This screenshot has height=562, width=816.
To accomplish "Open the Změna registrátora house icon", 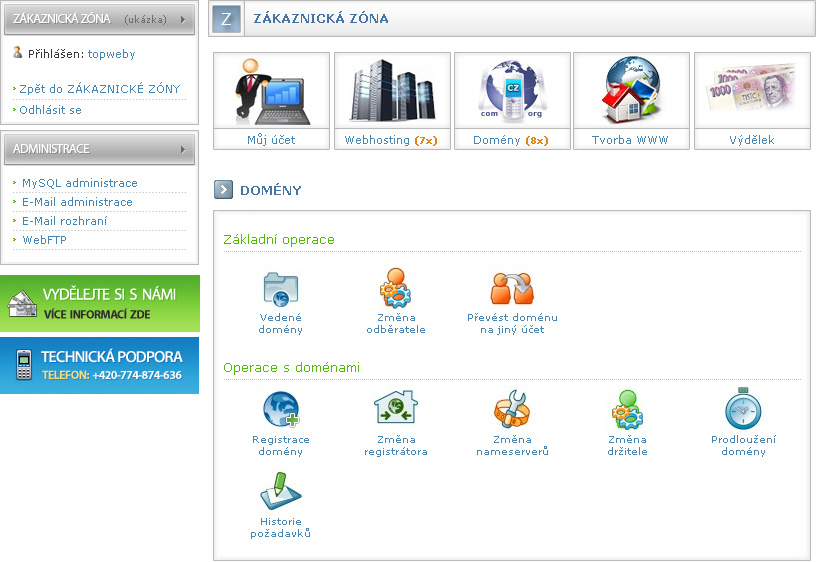I will (396, 407).
